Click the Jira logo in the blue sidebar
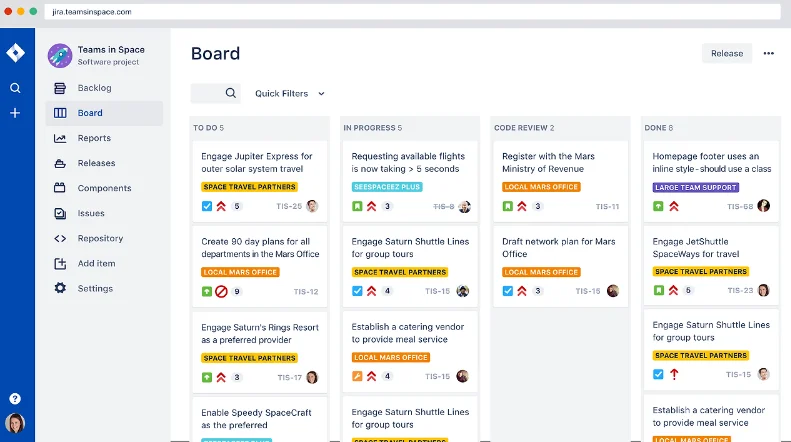 coord(15,53)
